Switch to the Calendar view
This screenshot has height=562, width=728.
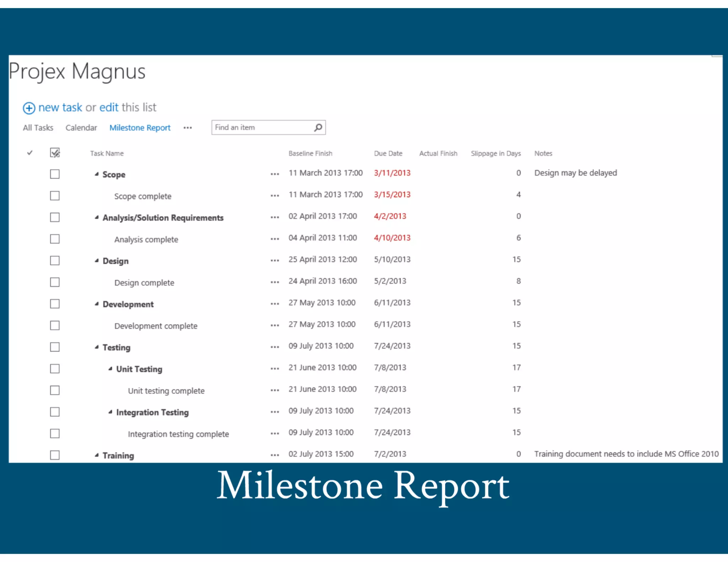(x=81, y=128)
